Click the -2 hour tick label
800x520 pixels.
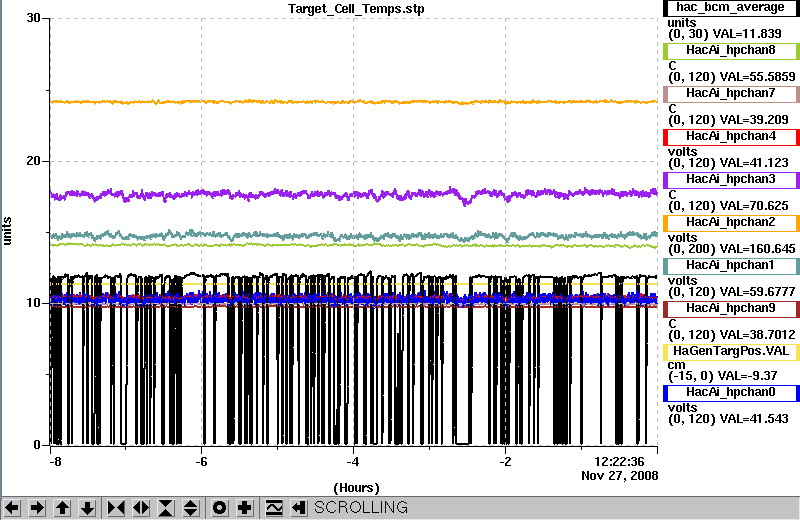[x=506, y=462]
